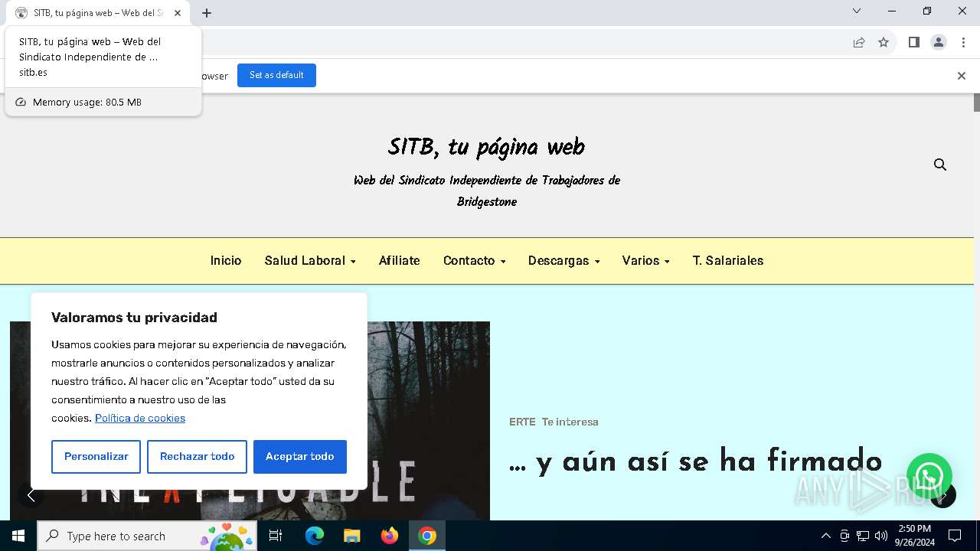Click the 'Valoramos tu privacidad' heading

[134, 317]
